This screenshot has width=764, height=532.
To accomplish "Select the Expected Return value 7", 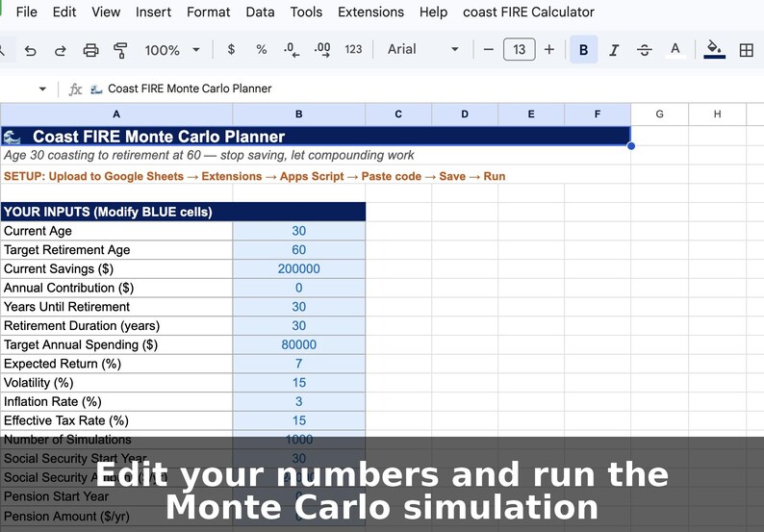I will tap(298, 364).
